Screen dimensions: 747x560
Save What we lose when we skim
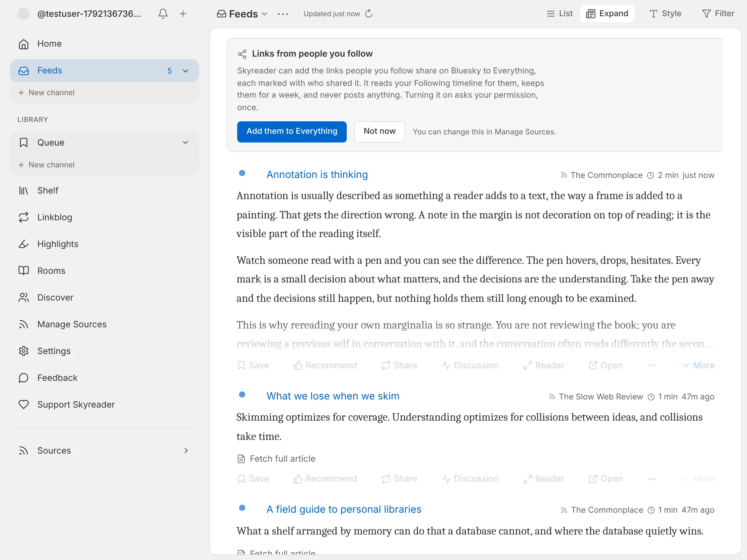253,479
